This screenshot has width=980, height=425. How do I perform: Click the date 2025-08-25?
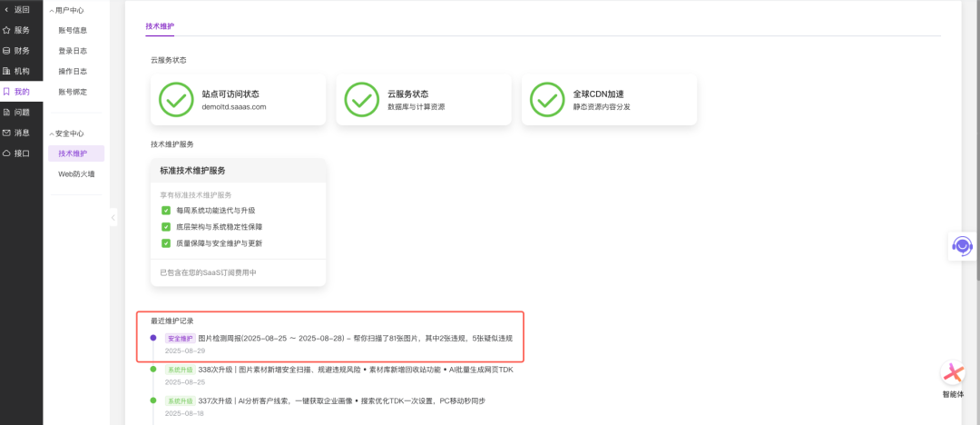(x=184, y=381)
